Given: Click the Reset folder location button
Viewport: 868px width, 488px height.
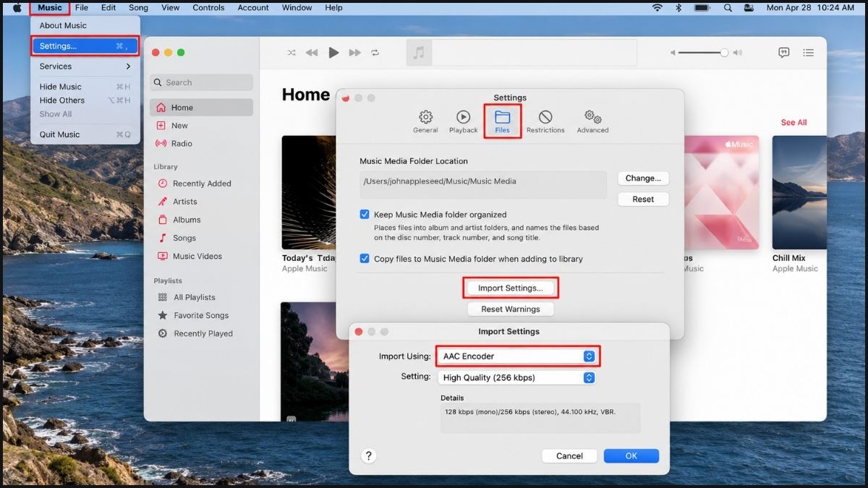Looking at the screenshot, I should 643,199.
